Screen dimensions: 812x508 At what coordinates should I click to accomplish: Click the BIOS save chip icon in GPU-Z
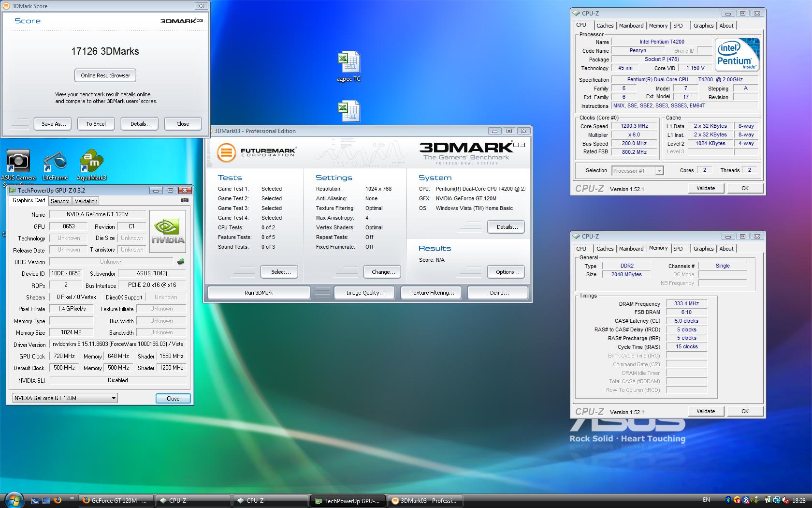pos(181,262)
